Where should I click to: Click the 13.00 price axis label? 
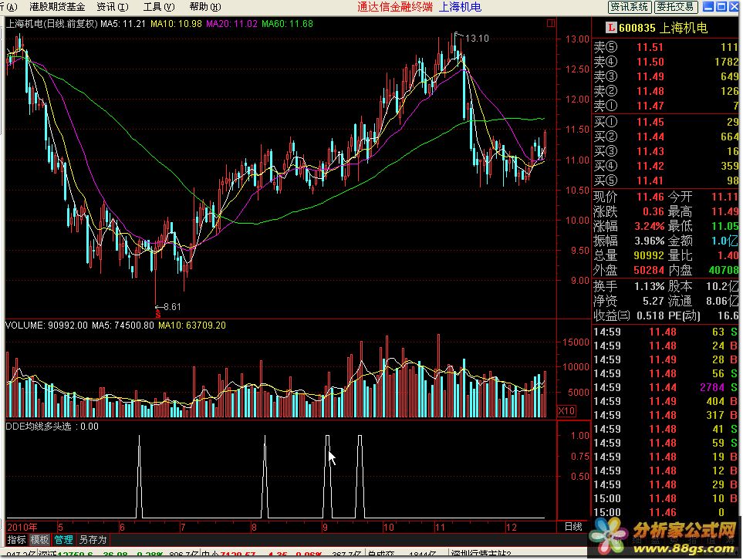click(577, 39)
